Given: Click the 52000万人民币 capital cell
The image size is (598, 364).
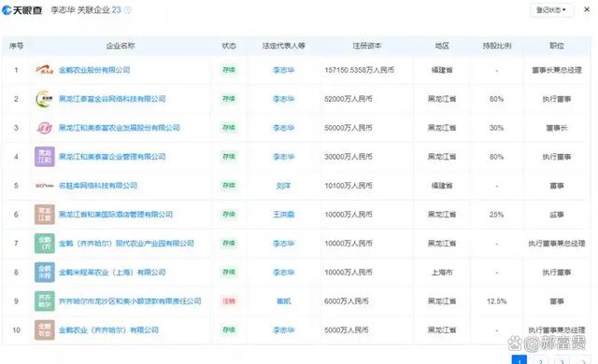Looking at the screenshot, I should (x=349, y=99).
